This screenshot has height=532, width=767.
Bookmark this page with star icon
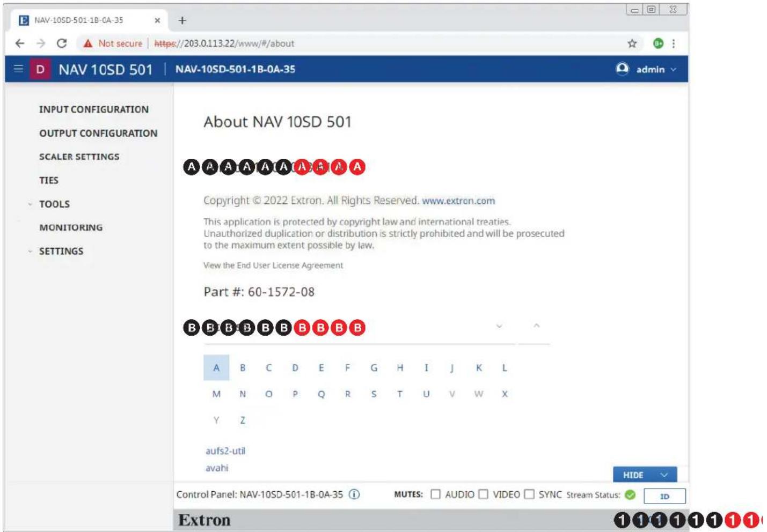(x=632, y=43)
